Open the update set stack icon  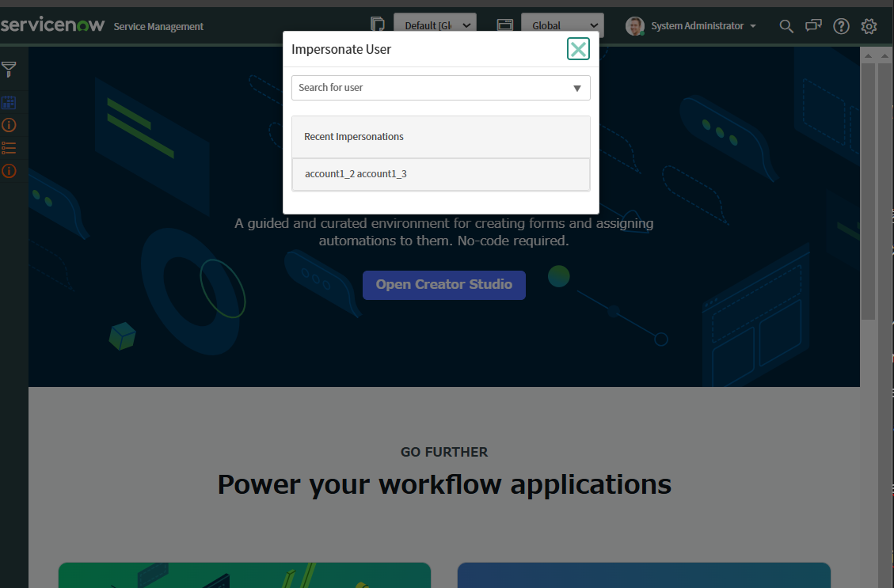pos(378,25)
